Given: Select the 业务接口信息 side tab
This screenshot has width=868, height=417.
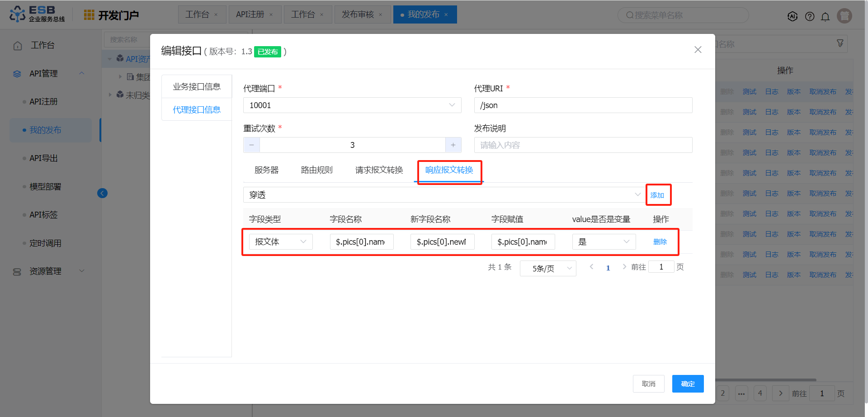Looking at the screenshot, I should pyautogui.click(x=197, y=87).
